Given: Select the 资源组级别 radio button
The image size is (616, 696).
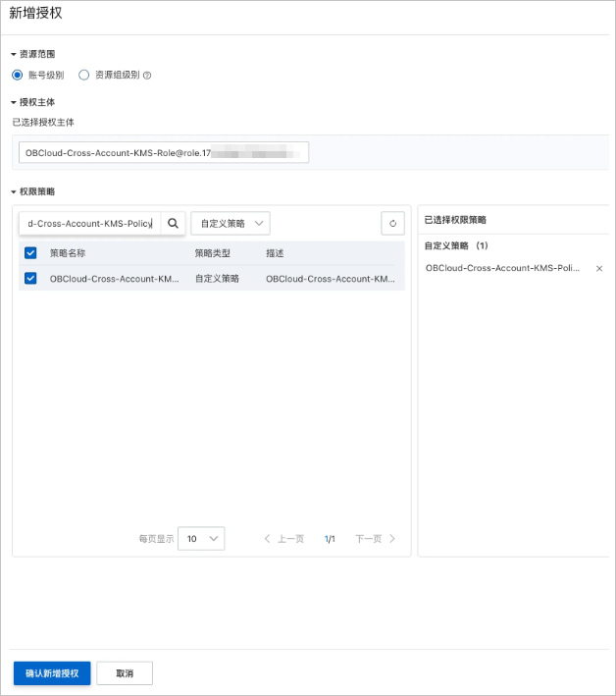Looking at the screenshot, I should 83,75.
